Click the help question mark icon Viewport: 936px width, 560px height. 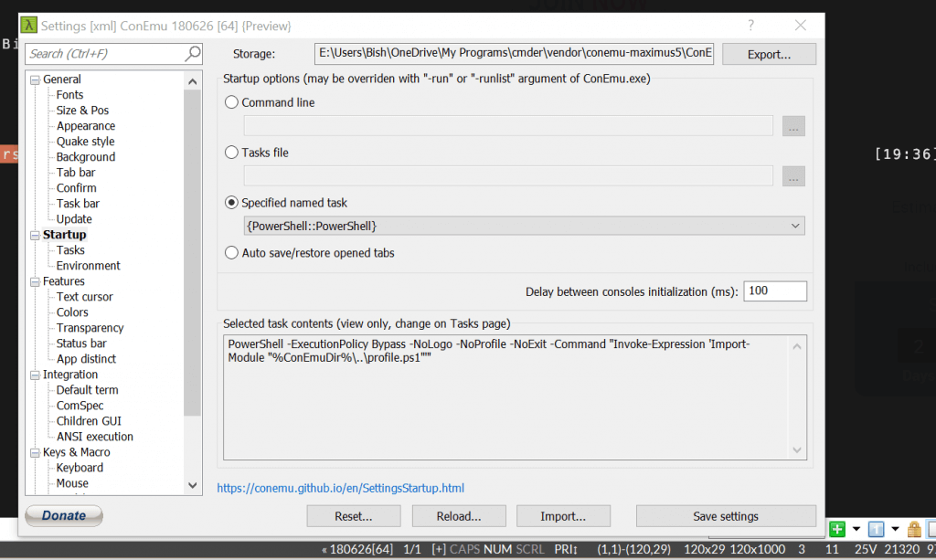[751, 25]
